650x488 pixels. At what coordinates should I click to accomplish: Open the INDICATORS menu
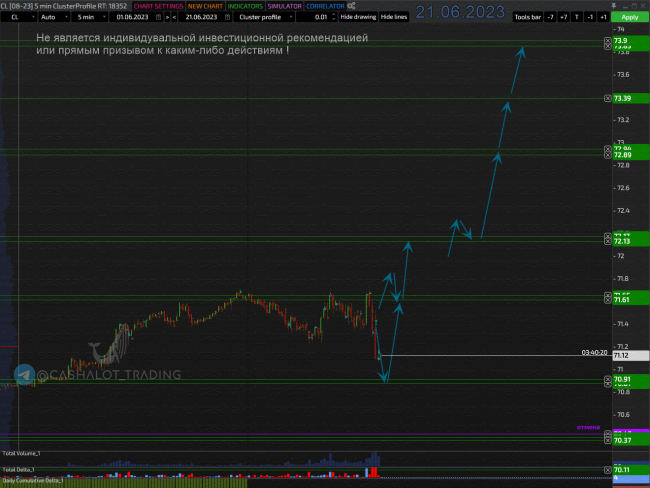245,6
